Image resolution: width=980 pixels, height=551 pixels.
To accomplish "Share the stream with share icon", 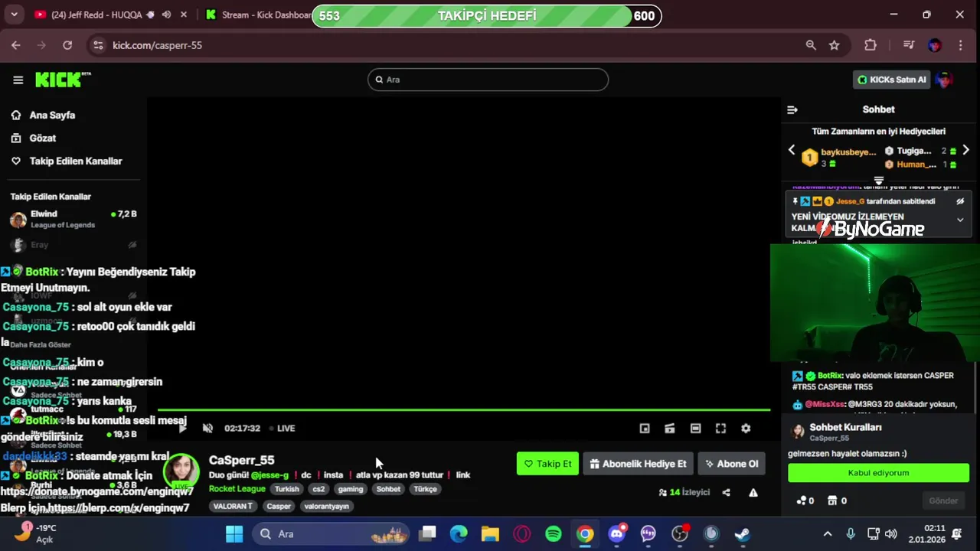I will coord(726,493).
